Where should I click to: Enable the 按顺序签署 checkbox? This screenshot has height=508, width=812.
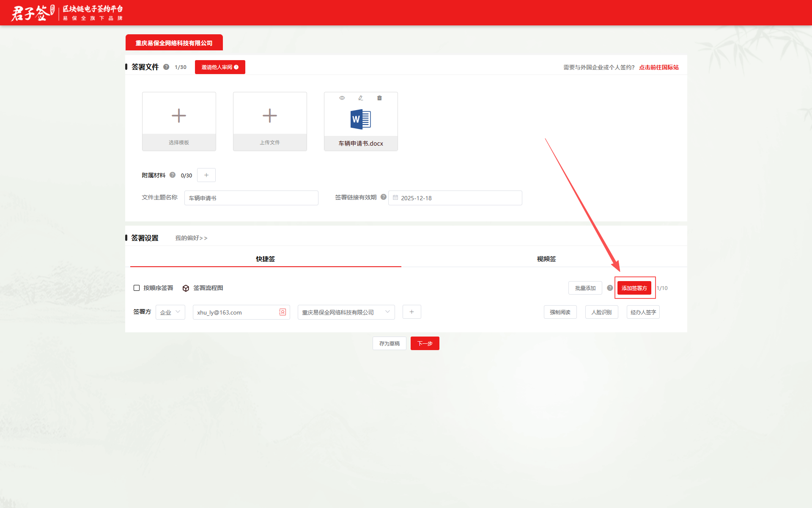tap(137, 288)
